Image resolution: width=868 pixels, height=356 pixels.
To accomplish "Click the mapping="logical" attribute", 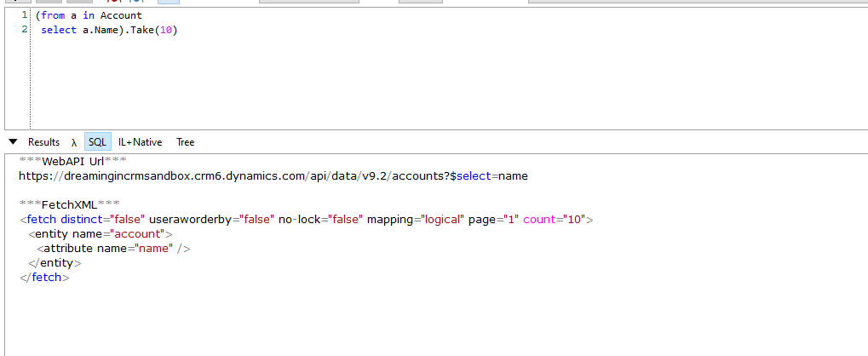I will pos(415,219).
